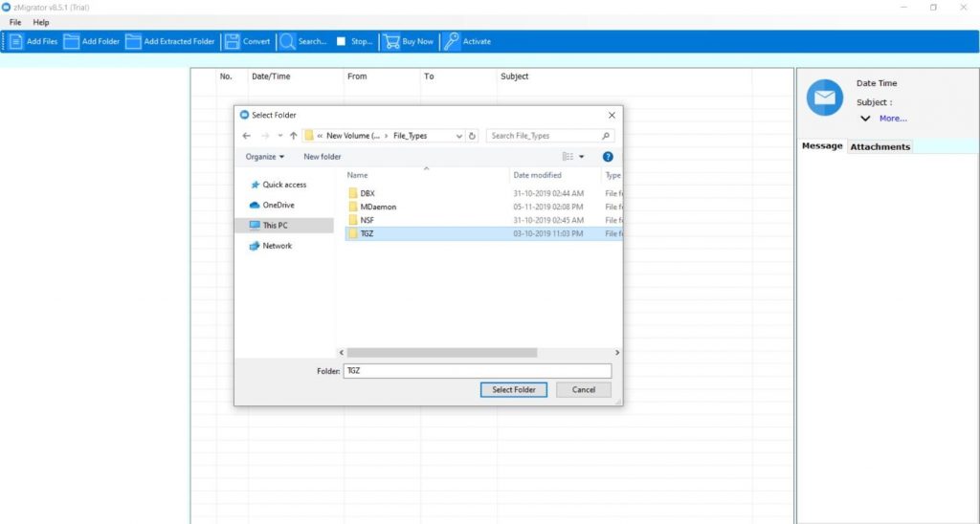The height and width of the screenshot is (524, 980).
Task: Open recent locations dropdown arrow
Action: click(x=280, y=136)
